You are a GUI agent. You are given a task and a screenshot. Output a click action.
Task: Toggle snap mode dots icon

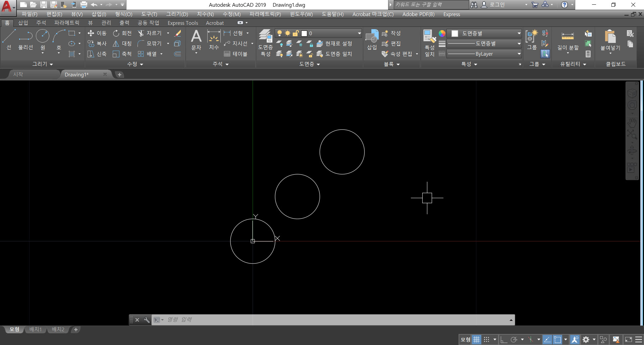(487, 340)
